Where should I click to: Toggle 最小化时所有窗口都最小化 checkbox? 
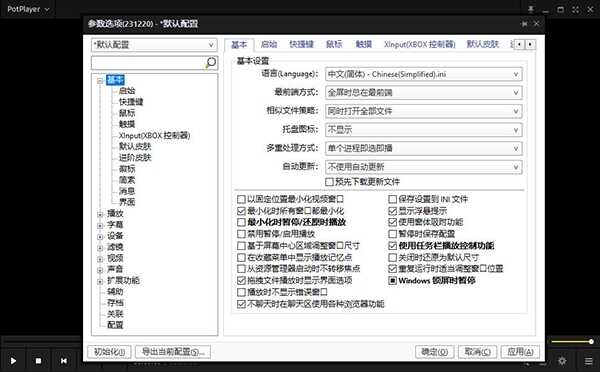pyautogui.click(x=241, y=211)
